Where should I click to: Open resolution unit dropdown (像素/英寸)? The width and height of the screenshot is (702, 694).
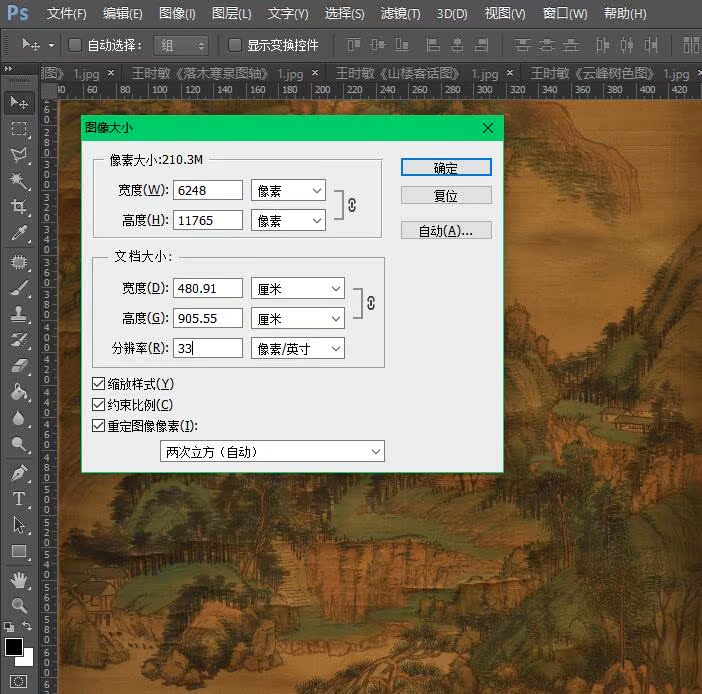[298, 348]
